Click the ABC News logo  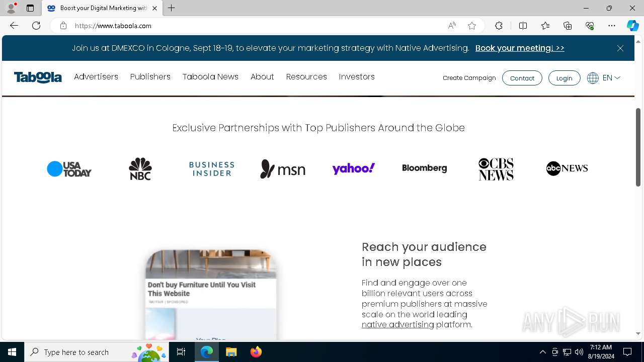(567, 168)
